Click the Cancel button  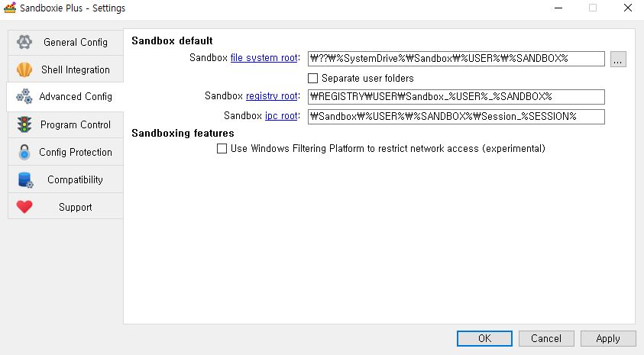point(546,338)
